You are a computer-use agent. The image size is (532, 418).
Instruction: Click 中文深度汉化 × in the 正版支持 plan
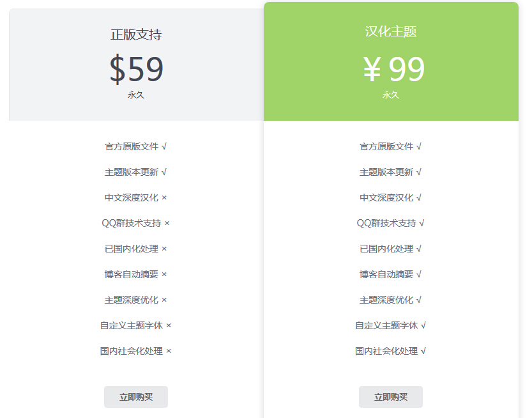[136, 197]
